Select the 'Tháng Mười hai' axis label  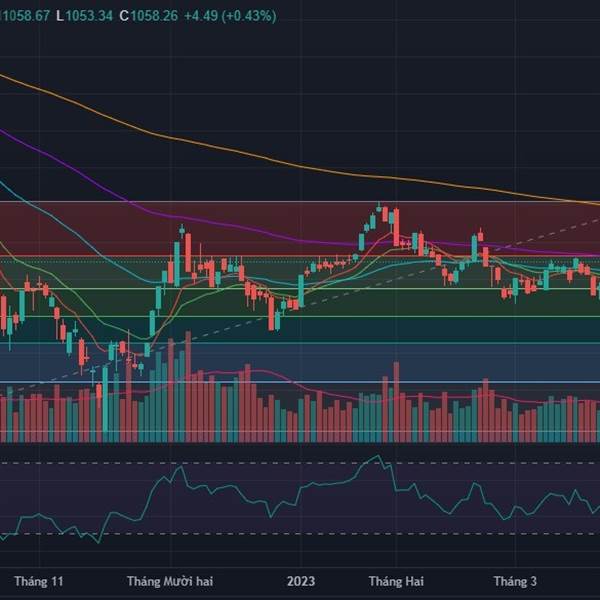coord(170,582)
